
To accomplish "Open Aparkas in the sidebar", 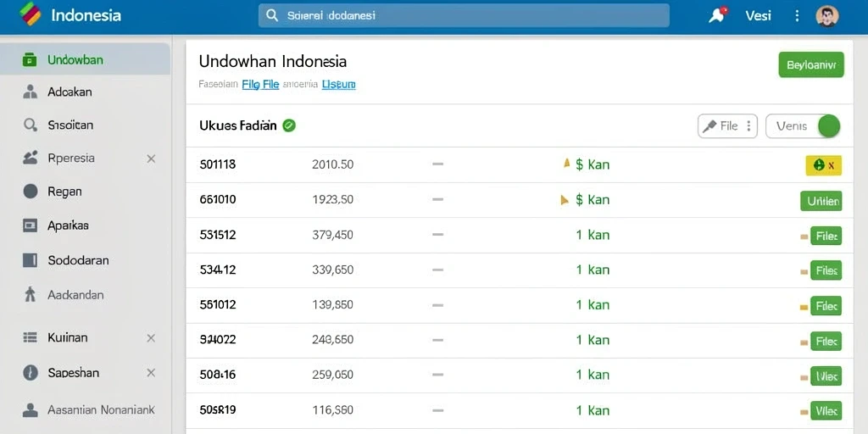I will click(68, 225).
